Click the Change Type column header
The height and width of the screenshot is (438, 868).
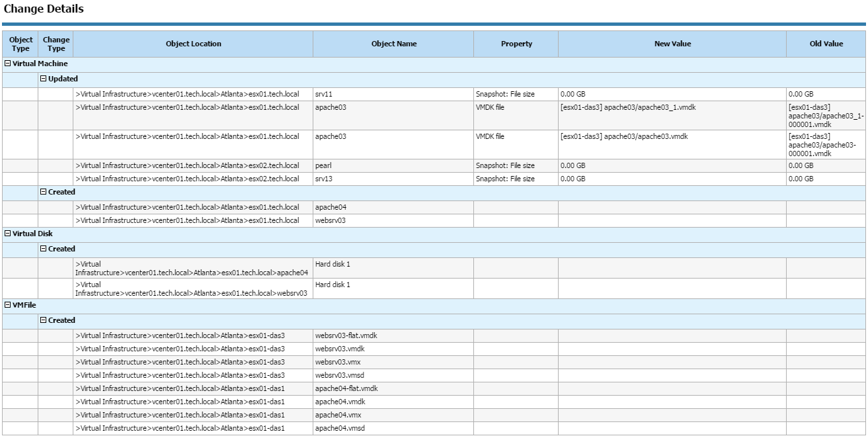coord(56,44)
